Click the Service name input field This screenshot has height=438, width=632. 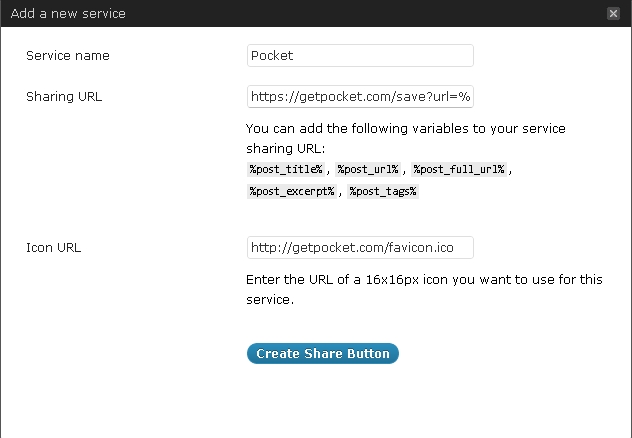click(x=360, y=56)
